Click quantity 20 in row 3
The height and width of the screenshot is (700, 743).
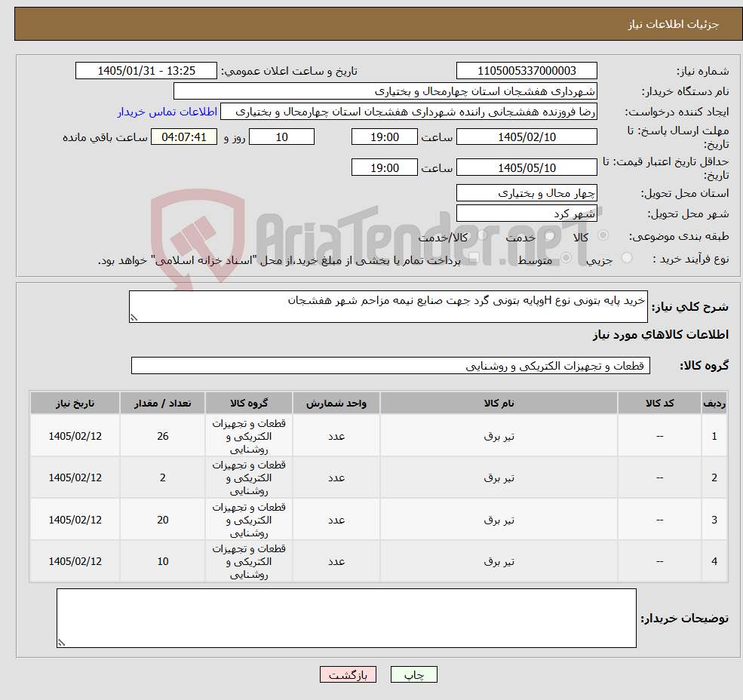coord(162,520)
